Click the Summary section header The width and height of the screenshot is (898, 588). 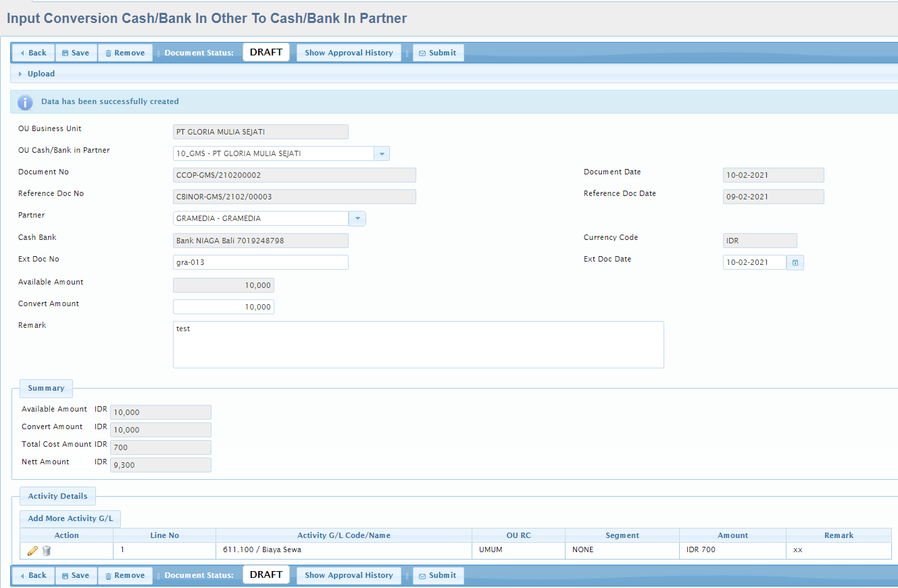click(x=46, y=389)
